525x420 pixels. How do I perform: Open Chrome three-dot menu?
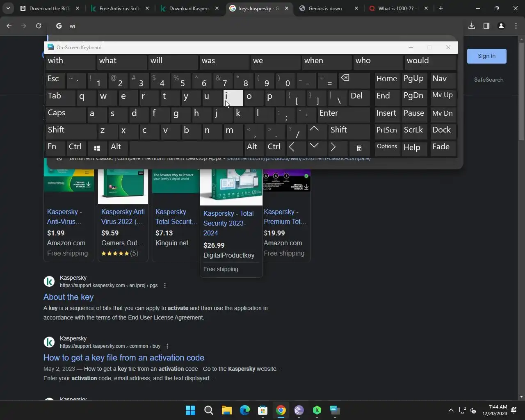tap(516, 26)
